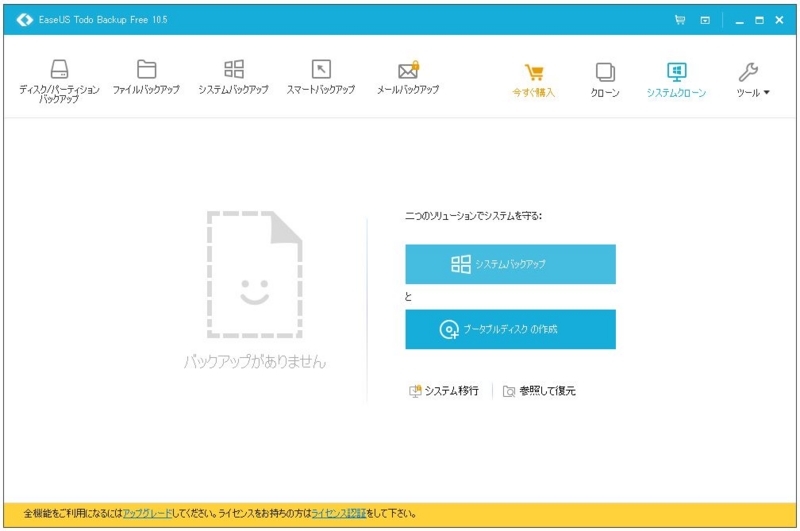Image resolution: width=800 pixels, height=531 pixels.
Task: Click the バックアップがありません message text
Action: 255,362
